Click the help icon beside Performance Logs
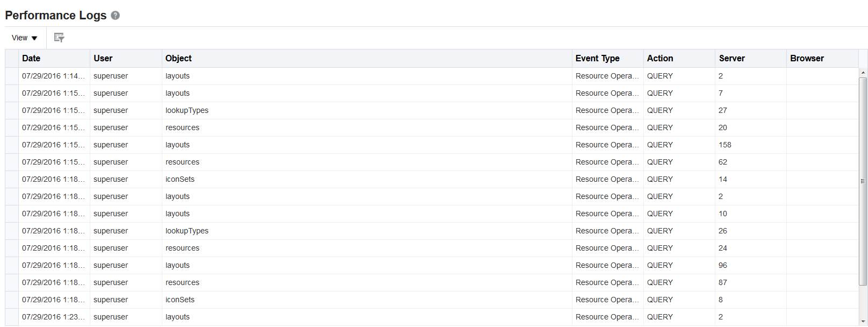Screen dimensions: 868x327 pos(115,16)
